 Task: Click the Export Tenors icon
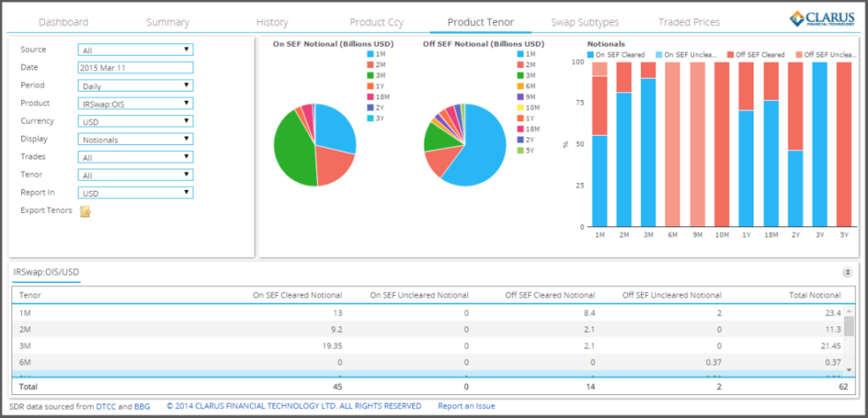click(85, 211)
